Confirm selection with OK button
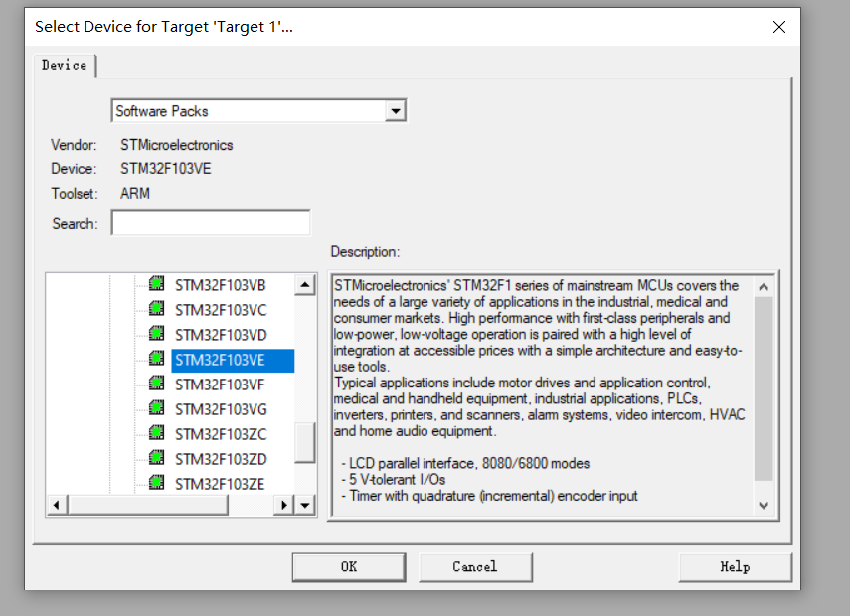Viewport: 850px width, 616px height. (349, 567)
